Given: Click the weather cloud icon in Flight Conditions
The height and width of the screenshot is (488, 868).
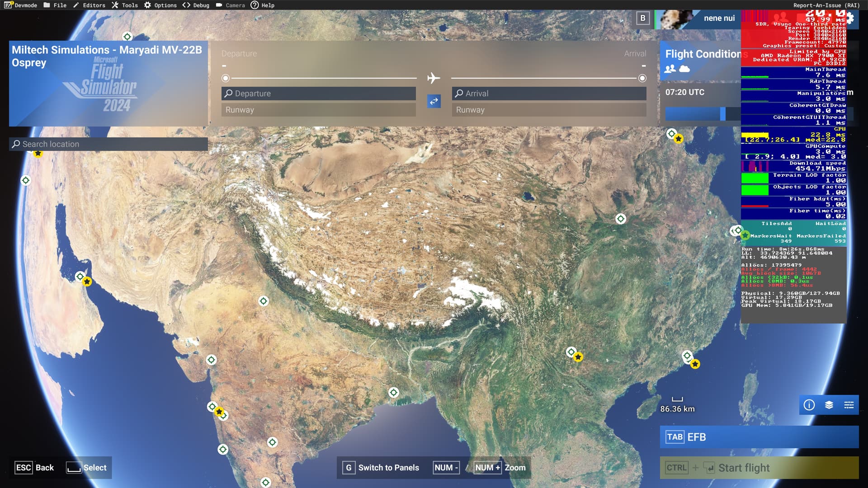Looking at the screenshot, I should 684,69.
